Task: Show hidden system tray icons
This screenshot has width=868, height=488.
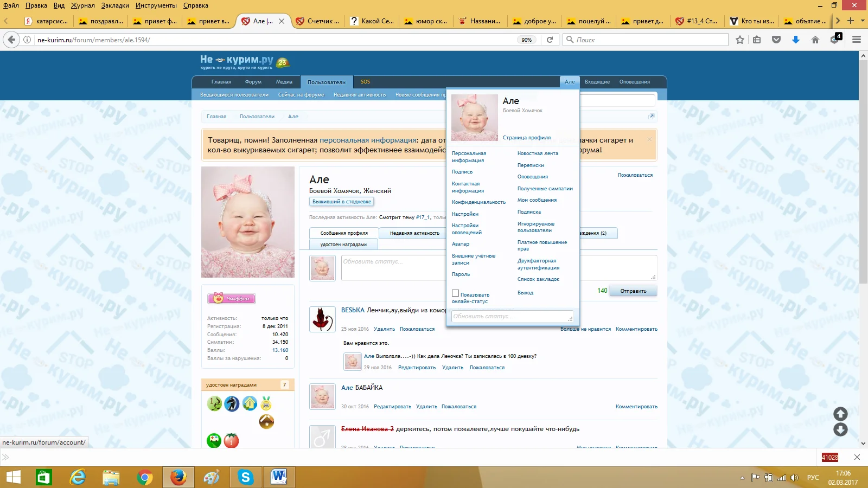Action: click(x=742, y=478)
